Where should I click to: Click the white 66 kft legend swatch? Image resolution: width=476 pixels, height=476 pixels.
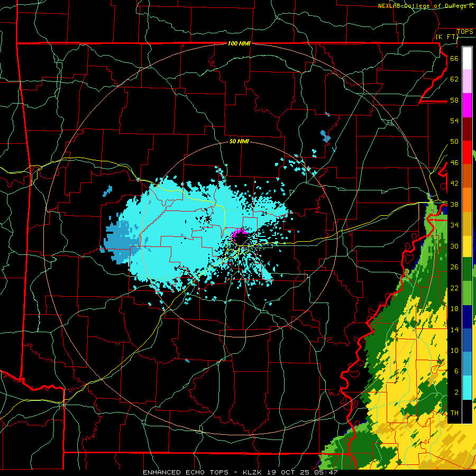pos(467,58)
